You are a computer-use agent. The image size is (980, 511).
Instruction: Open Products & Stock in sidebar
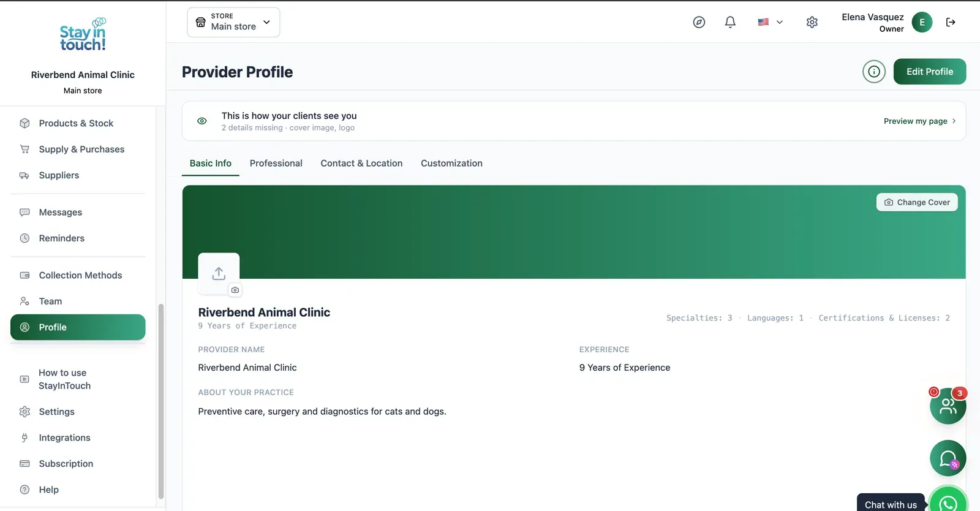[x=78, y=123]
